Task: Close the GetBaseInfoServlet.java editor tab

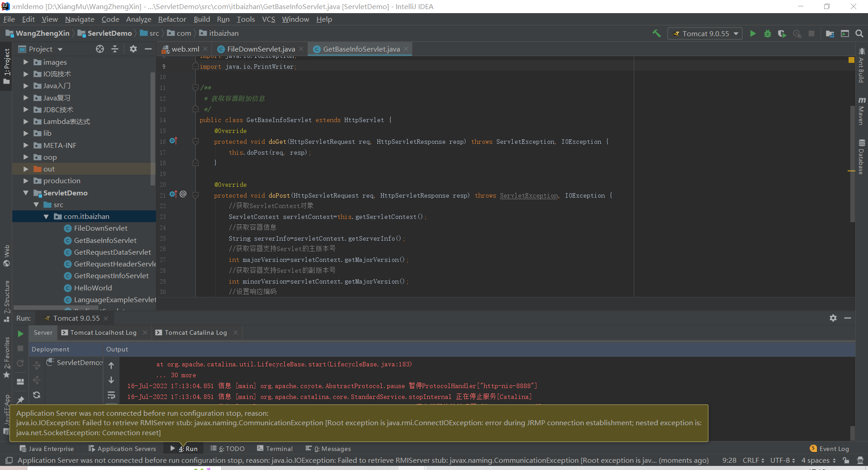Action: pyautogui.click(x=406, y=49)
